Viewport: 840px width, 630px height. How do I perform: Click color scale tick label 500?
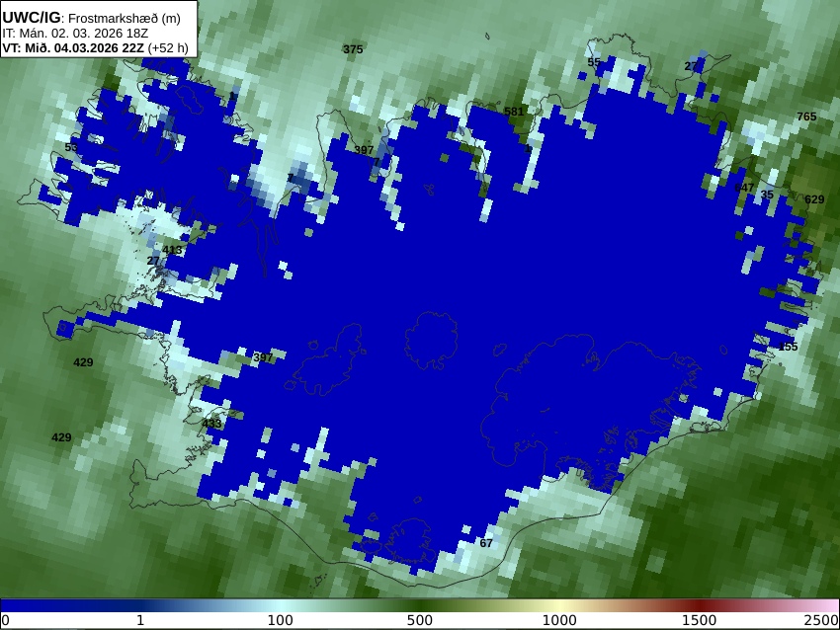coord(420,620)
